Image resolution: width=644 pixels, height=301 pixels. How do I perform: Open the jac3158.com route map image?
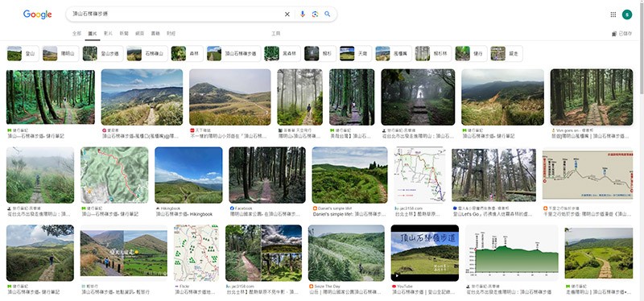tap(419, 175)
